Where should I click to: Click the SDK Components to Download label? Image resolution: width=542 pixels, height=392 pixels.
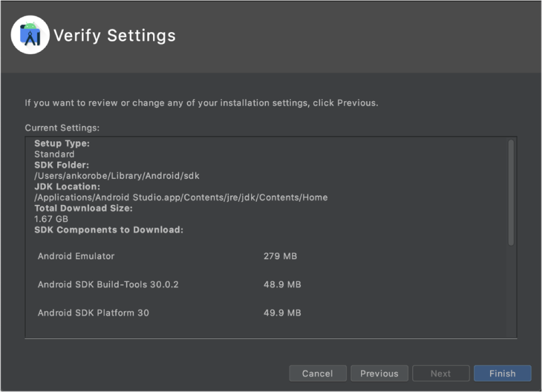pyautogui.click(x=109, y=230)
